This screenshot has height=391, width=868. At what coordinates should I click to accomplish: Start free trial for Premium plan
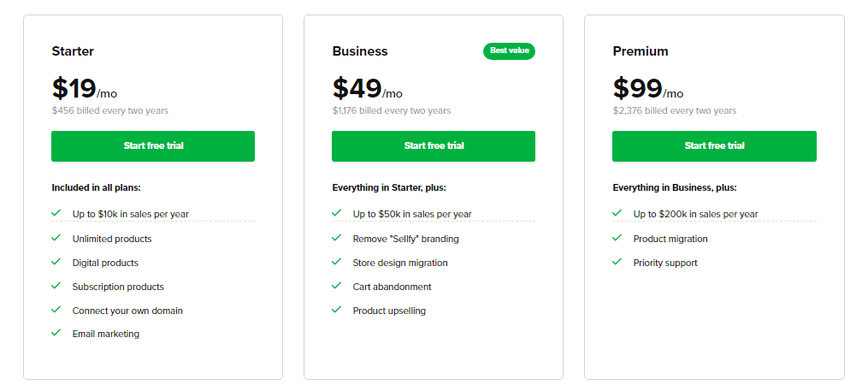(714, 146)
